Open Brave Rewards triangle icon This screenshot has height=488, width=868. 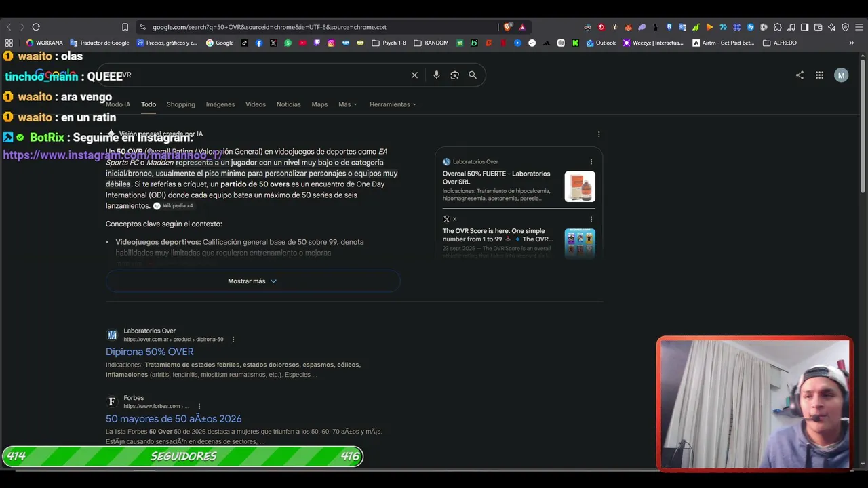522,27
